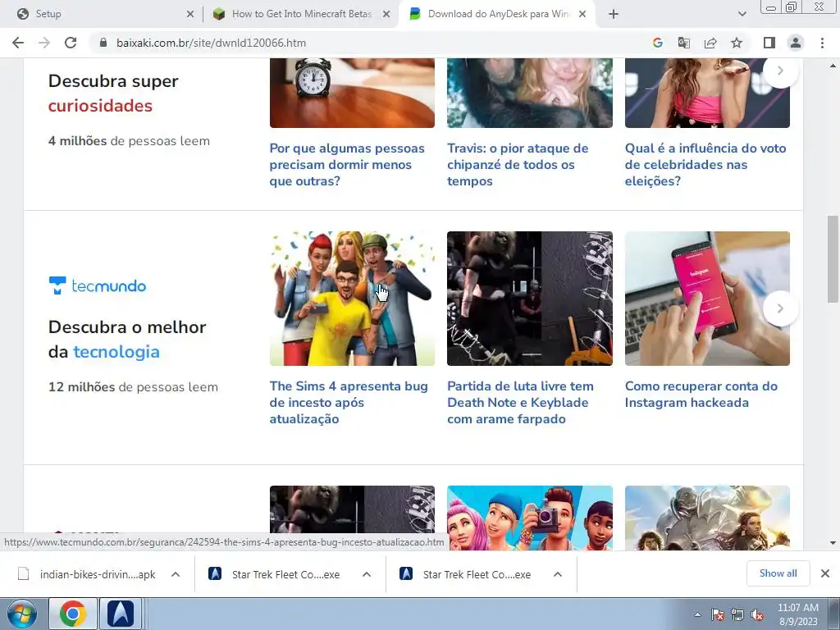840x630 pixels.
Task: Open indian-bikes-drivin apk download
Action: pos(87,574)
